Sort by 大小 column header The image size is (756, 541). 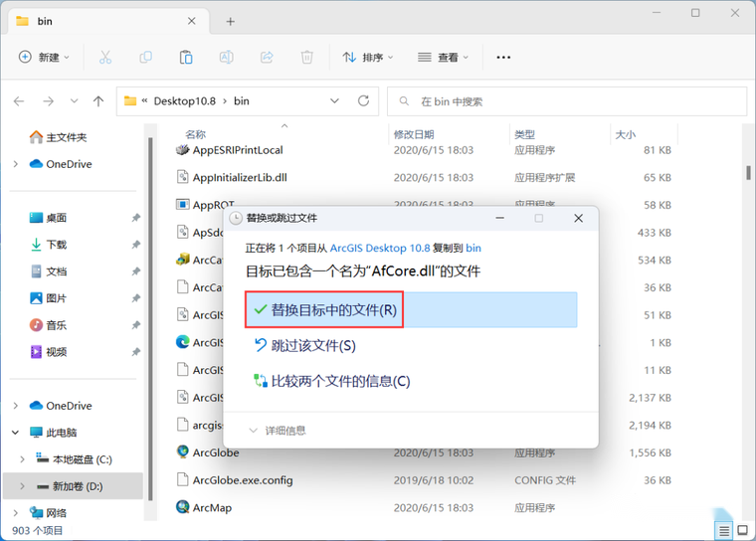(x=626, y=134)
